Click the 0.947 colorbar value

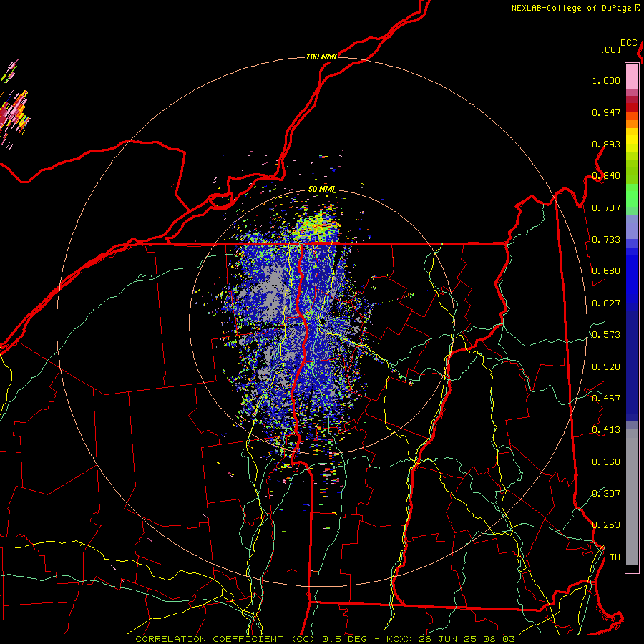(606, 112)
